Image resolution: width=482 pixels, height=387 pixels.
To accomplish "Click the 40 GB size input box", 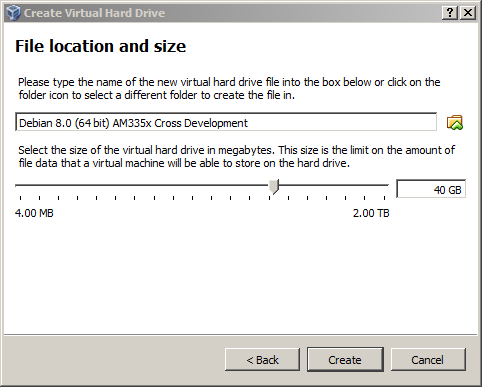I will coord(431,189).
